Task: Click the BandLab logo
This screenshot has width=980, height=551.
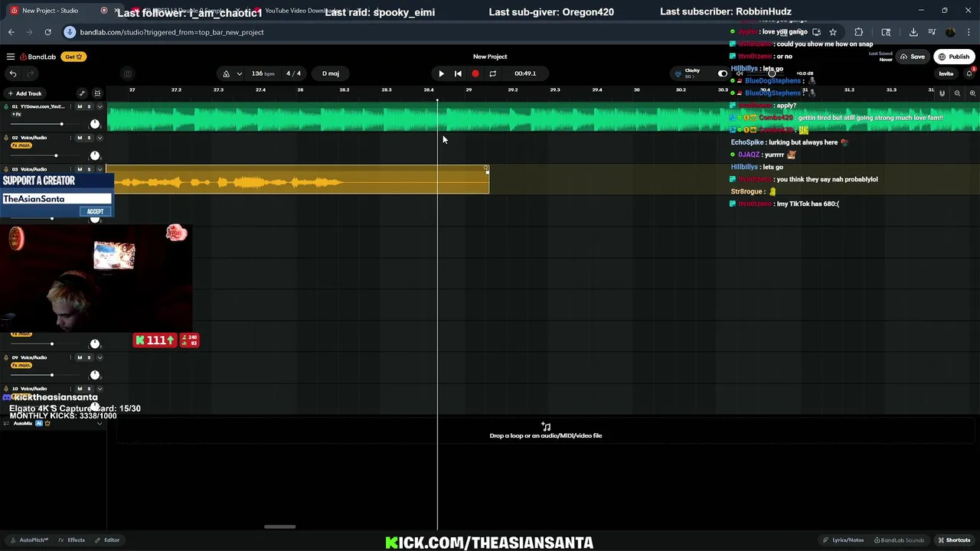Action: (x=38, y=57)
